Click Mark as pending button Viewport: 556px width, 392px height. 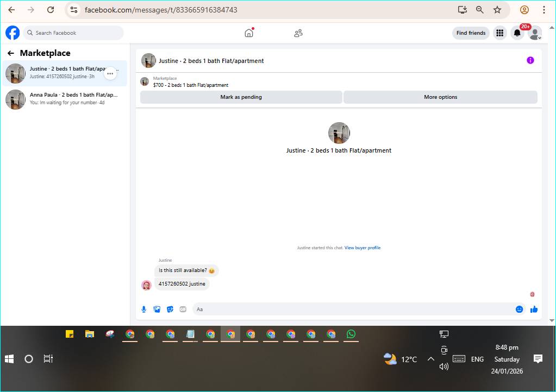pos(241,97)
